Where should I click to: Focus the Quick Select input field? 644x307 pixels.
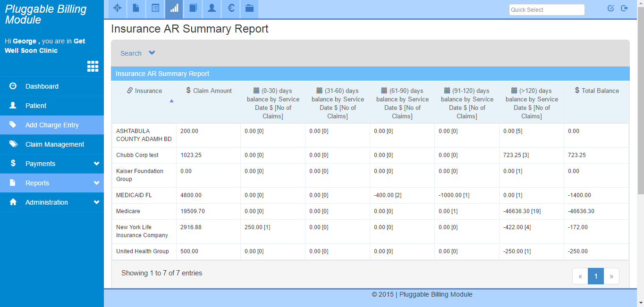point(547,9)
